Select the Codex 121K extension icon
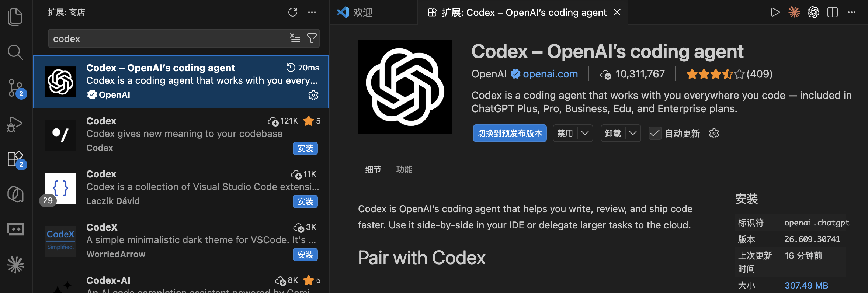This screenshot has width=868, height=293. 60,135
